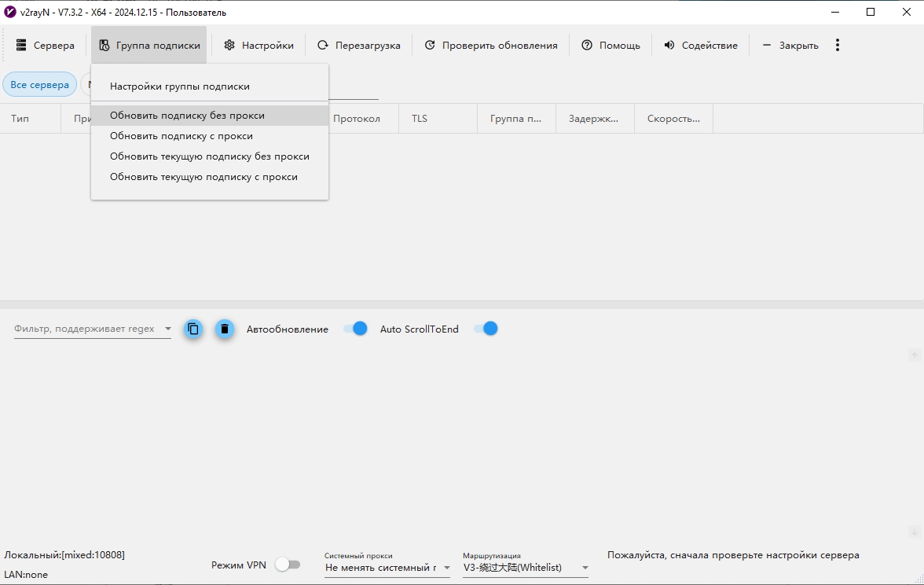Open the Помощь help icon

[587, 46]
